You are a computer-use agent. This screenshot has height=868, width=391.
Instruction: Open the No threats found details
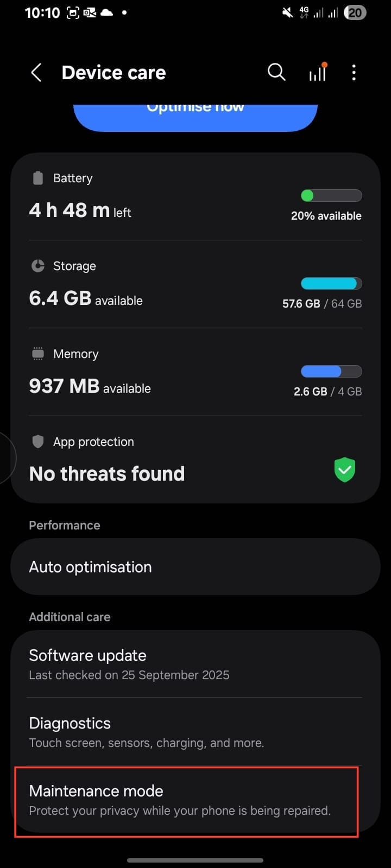click(107, 474)
